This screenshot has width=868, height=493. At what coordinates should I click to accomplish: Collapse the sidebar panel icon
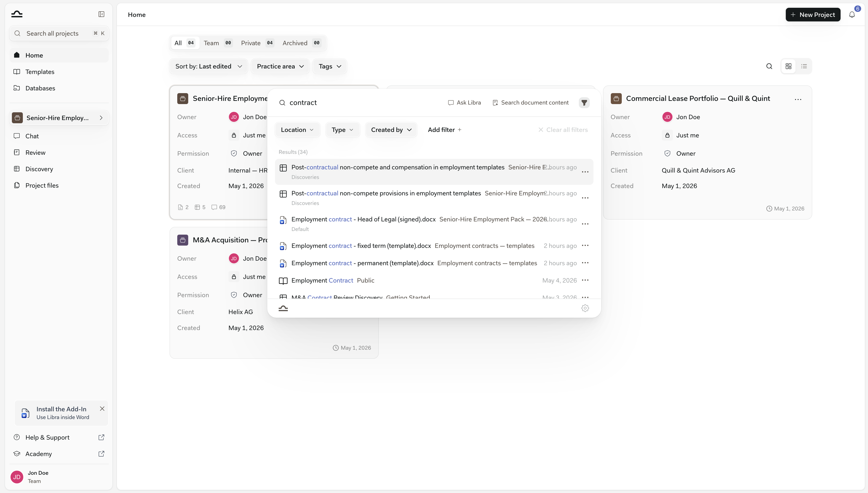101,14
